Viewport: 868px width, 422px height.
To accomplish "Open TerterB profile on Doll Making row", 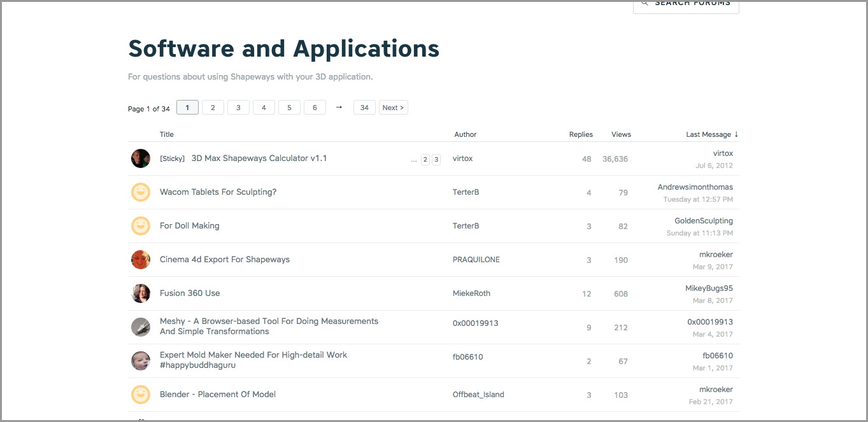I will point(466,226).
